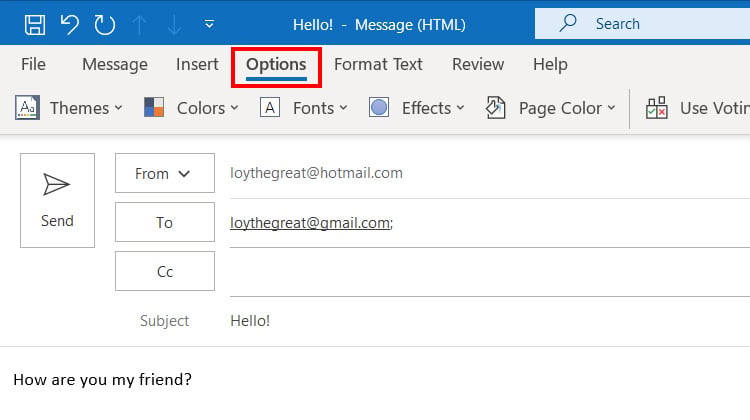The width and height of the screenshot is (750, 420).
Task: Click the Search box in title bar
Action: pyautogui.click(x=642, y=23)
